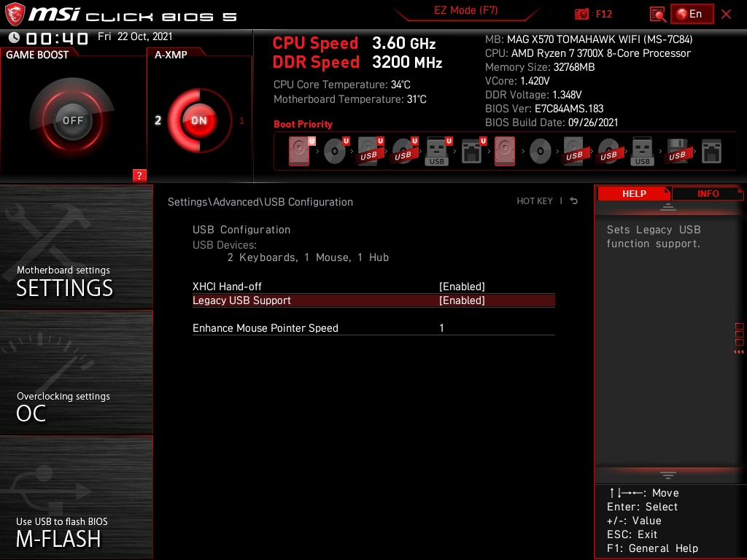Click the DDR Voltage 1.348V reading
This screenshot has width=747, height=560.
(x=533, y=95)
